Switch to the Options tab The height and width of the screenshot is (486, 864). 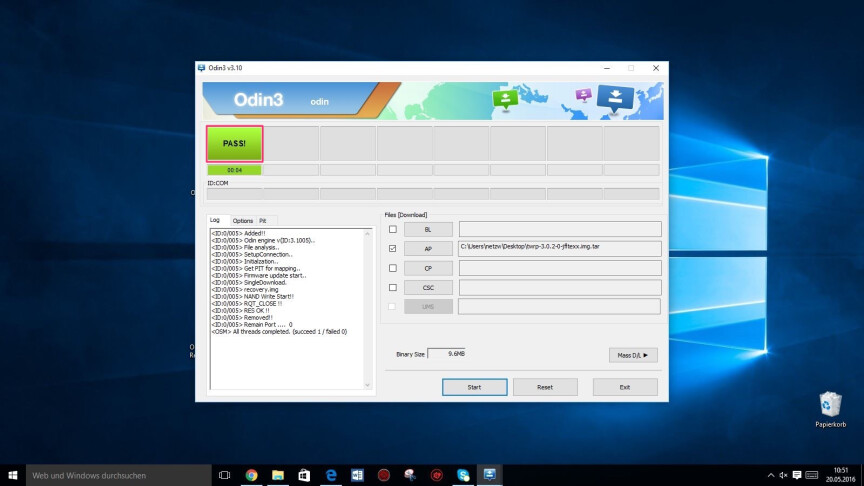[x=243, y=220]
